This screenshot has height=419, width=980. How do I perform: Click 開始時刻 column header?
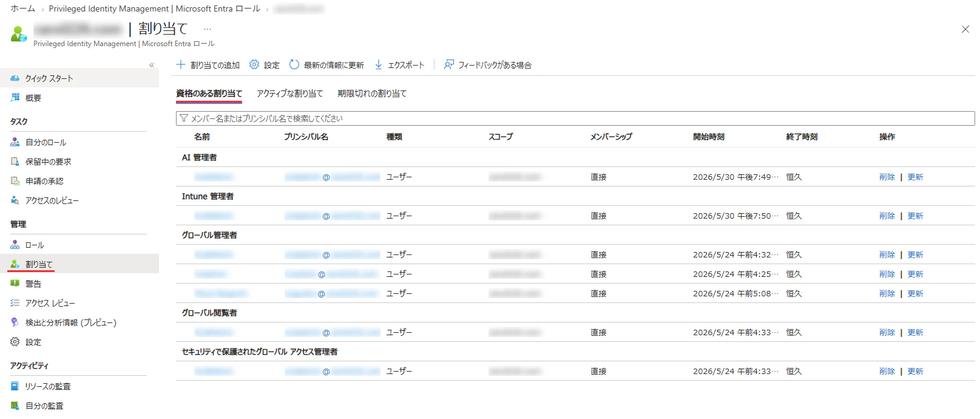[x=709, y=137]
